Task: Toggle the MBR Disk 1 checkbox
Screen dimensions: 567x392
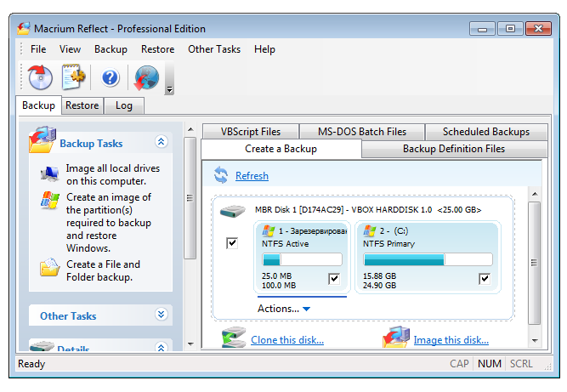Action: click(232, 242)
